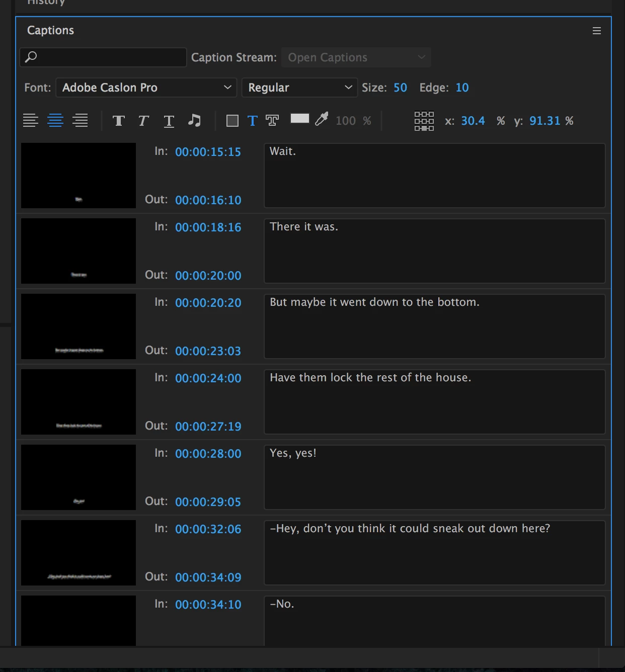Click the font Size value 50

point(401,88)
